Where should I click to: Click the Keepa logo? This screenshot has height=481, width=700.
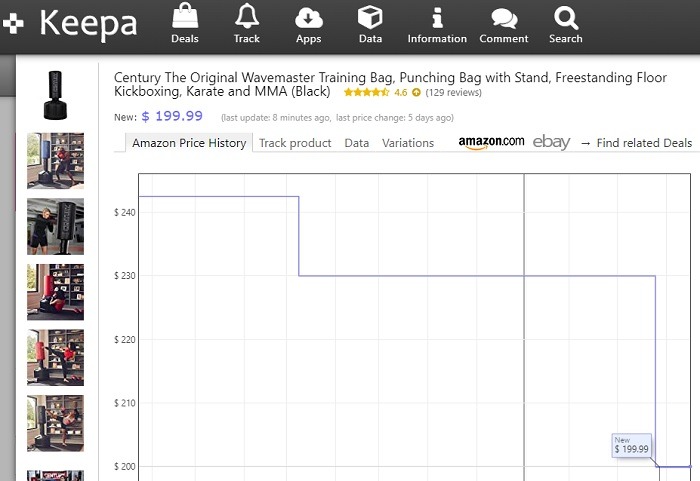[x=70, y=24]
